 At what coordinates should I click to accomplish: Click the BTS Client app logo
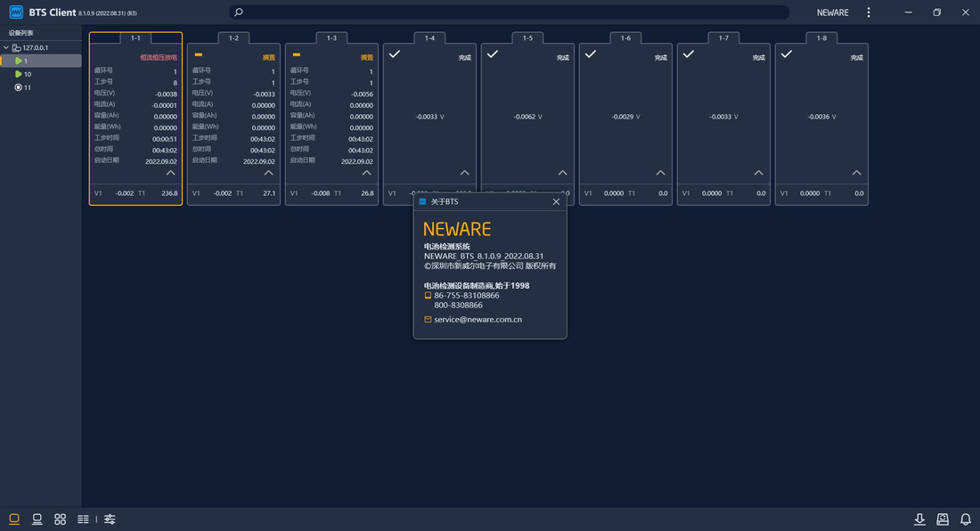pos(16,12)
